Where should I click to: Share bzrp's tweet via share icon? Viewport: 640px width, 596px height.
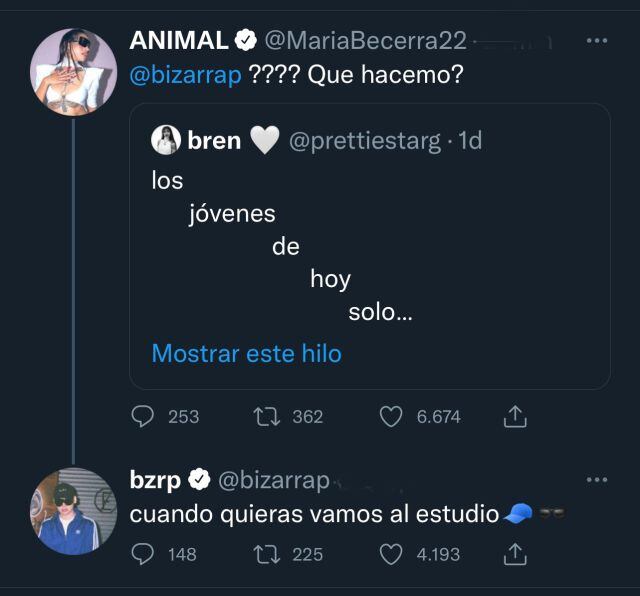click(515, 554)
